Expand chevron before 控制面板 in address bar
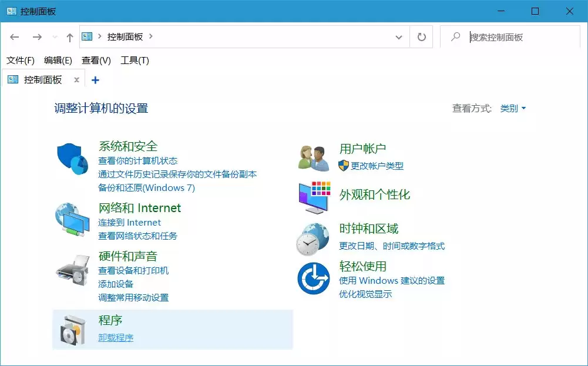 (100, 36)
